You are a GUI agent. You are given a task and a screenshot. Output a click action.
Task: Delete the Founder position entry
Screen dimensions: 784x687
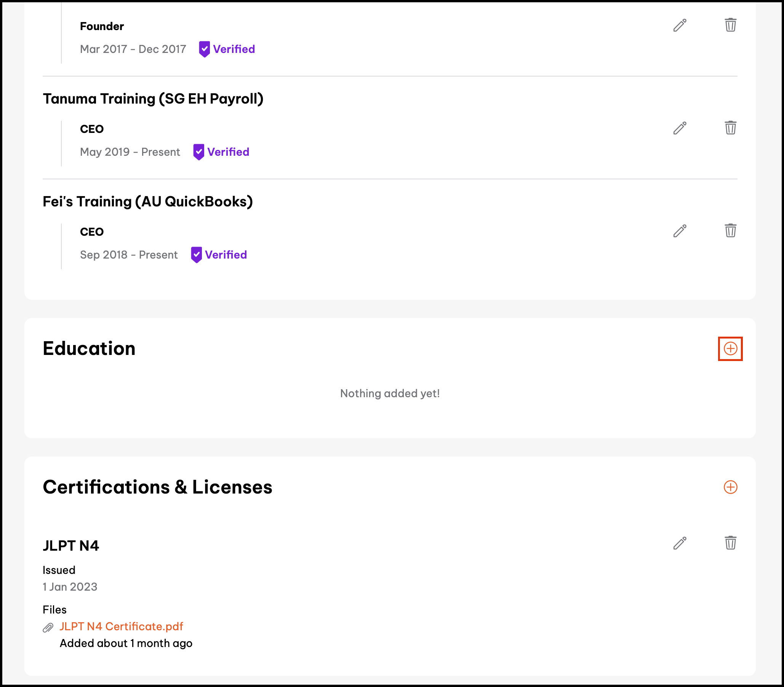point(730,25)
